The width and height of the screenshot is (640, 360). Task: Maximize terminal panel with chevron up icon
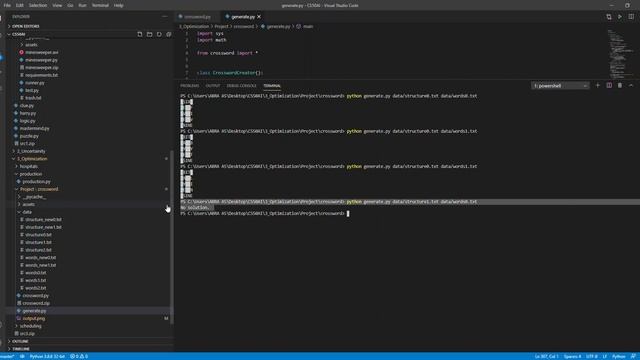pyautogui.click(x=631, y=86)
